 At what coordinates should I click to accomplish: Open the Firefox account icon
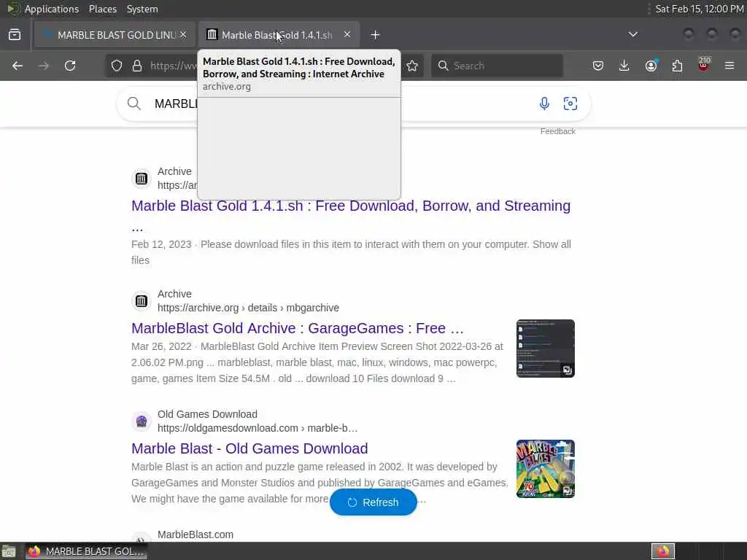click(651, 66)
